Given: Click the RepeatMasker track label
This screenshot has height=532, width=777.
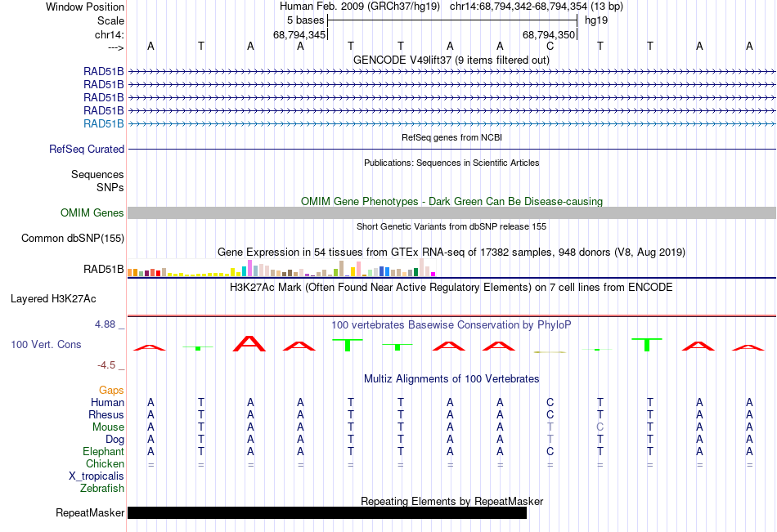Looking at the screenshot, I should (90, 512).
